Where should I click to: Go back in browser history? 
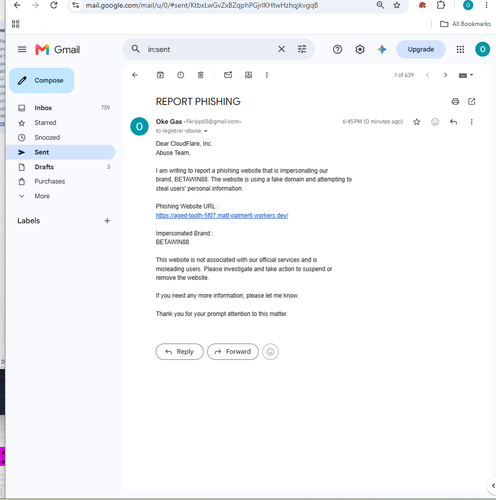point(17,5)
